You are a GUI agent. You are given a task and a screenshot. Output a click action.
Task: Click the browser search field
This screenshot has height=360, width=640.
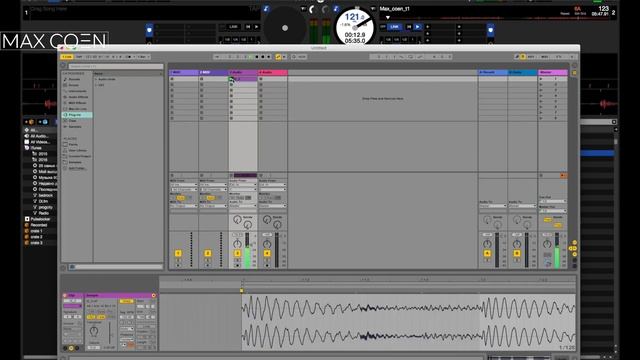tap(116, 66)
